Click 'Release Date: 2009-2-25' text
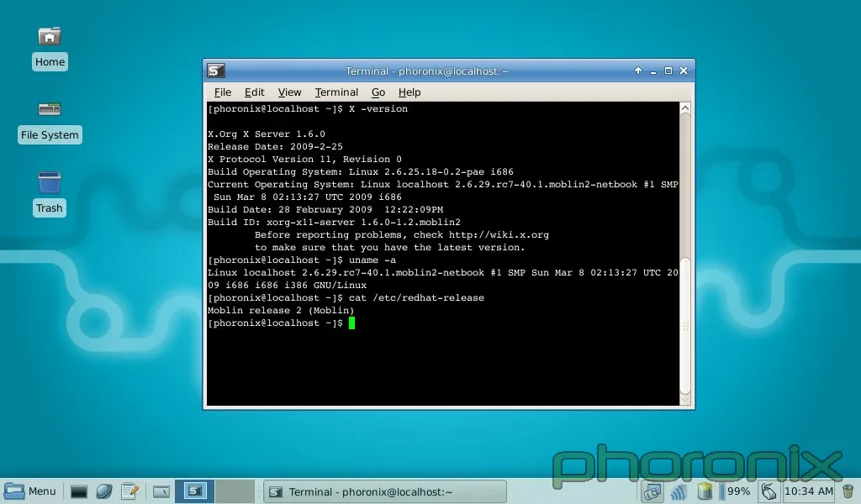Viewport: 861px width, 504px height. coord(275,146)
